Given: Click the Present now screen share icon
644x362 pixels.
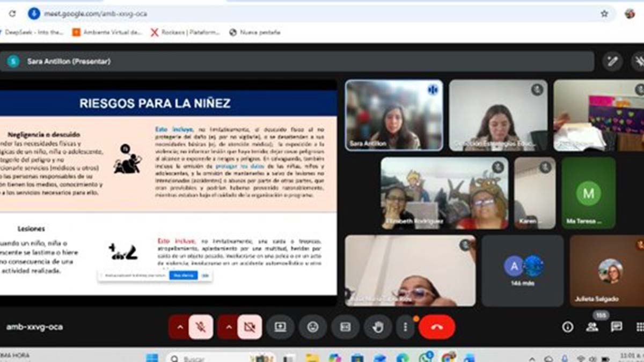Looking at the screenshot, I should (281, 327).
